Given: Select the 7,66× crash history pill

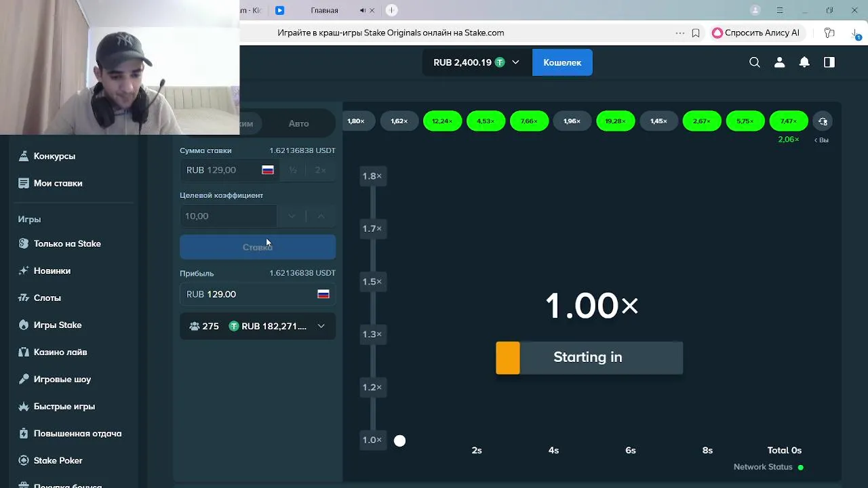Looking at the screenshot, I should pos(529,121).
